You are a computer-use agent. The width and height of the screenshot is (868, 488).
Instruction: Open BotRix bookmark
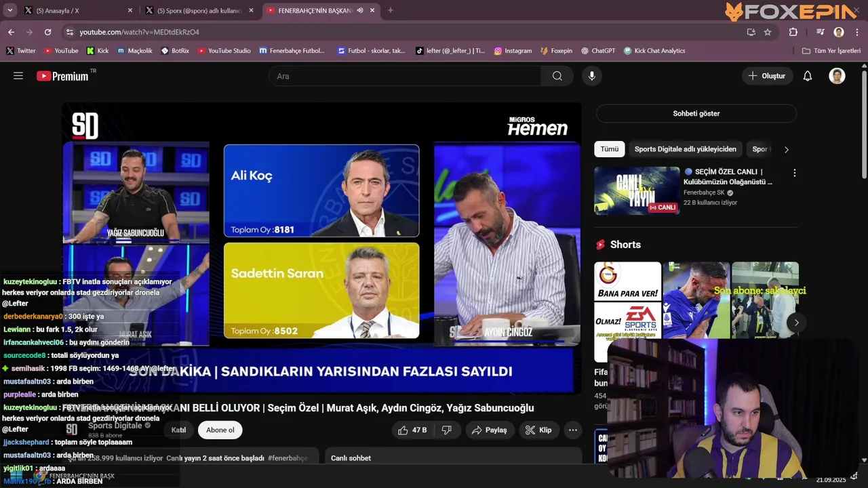pyautogui.click(x=175, y=51)
